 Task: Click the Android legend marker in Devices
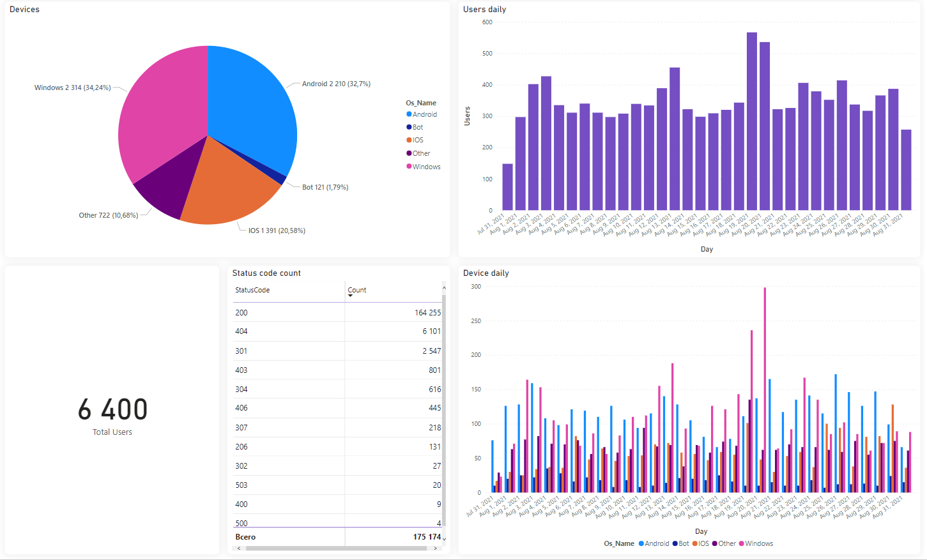409,114
